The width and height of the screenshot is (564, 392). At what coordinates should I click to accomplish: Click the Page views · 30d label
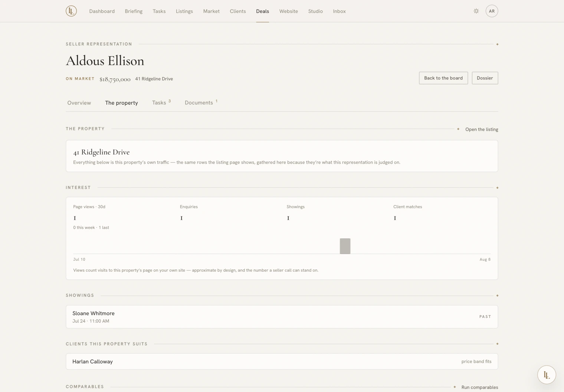click(89, 207)
